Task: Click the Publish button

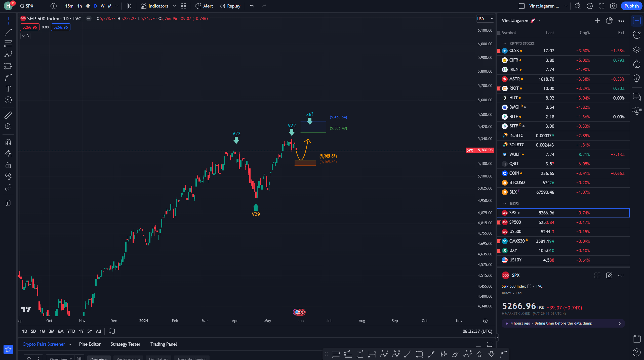Action: pos(631,6)
